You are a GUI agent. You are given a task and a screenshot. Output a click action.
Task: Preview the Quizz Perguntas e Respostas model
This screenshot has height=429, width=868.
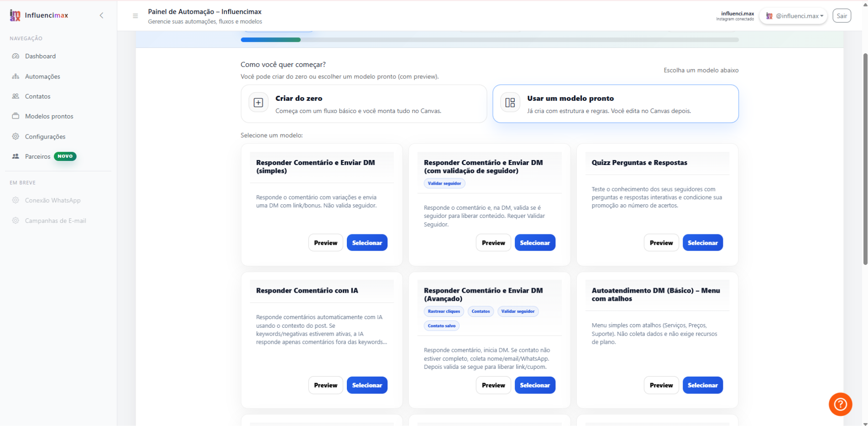pos(661,243)
